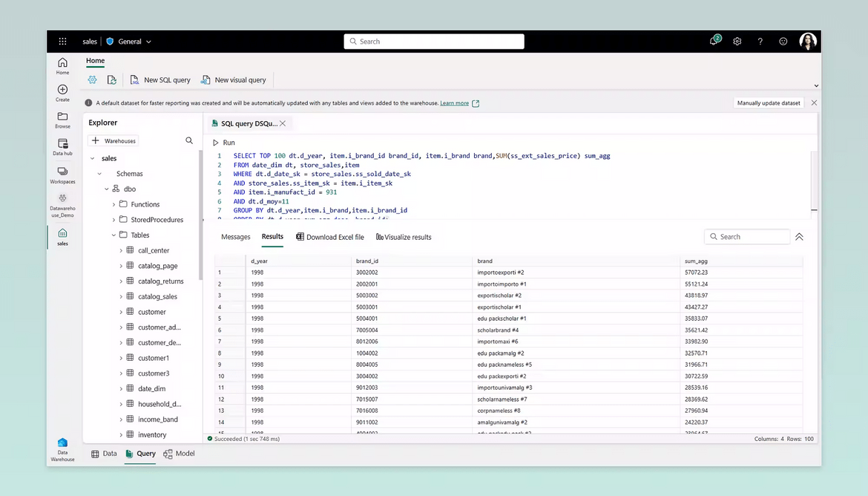Click the top Search box
Viewport: 868px width, 496px height.
pyautogui.click(x=434, y=42)
